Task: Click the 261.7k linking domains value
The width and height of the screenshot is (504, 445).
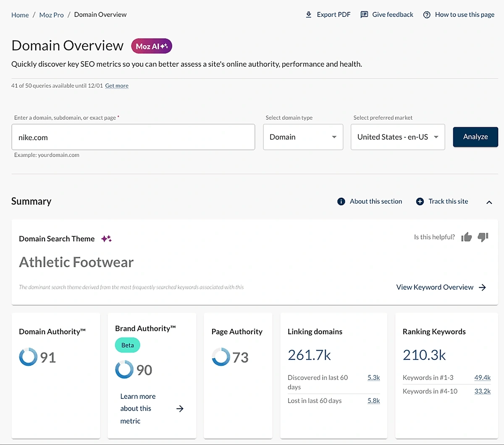Action: [309, 355]
